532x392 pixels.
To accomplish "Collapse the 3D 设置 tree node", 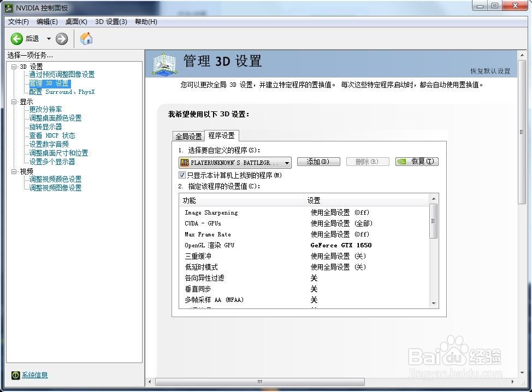I will pos(14,67).
